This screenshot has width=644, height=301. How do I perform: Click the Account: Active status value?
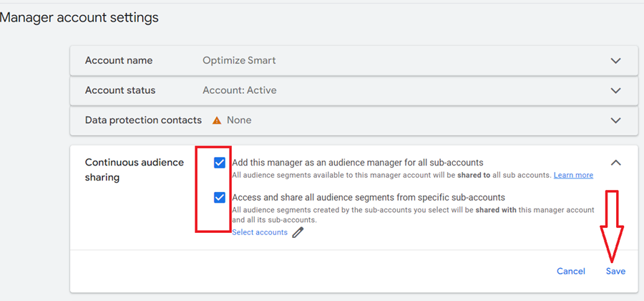pos(239,91)
